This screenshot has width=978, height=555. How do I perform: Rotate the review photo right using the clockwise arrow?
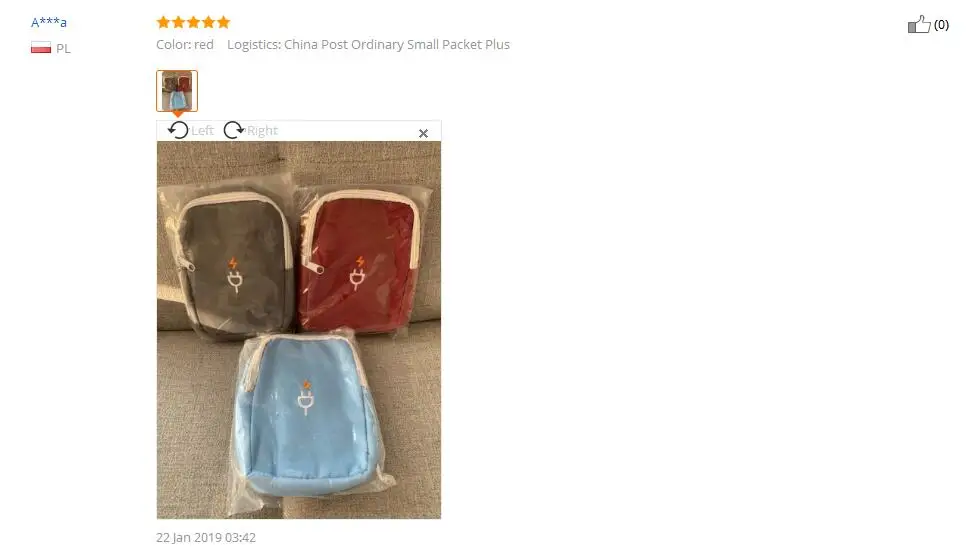[x=234, y=130]
